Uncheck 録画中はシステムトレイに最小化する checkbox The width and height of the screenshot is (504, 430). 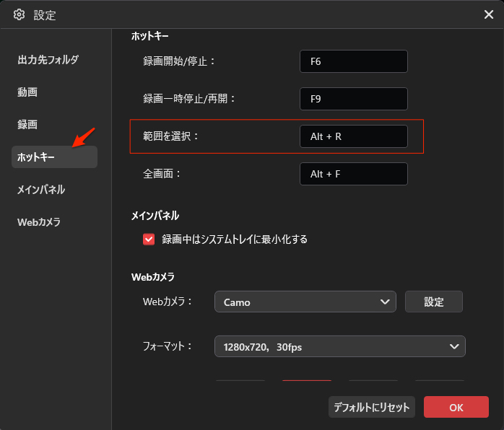149,240
